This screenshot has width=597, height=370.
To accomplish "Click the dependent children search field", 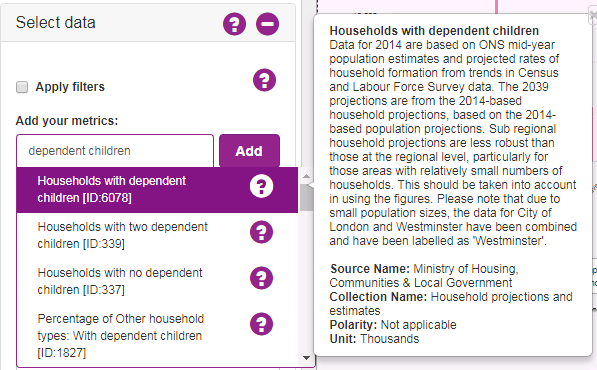I will (x=115, y=151).
